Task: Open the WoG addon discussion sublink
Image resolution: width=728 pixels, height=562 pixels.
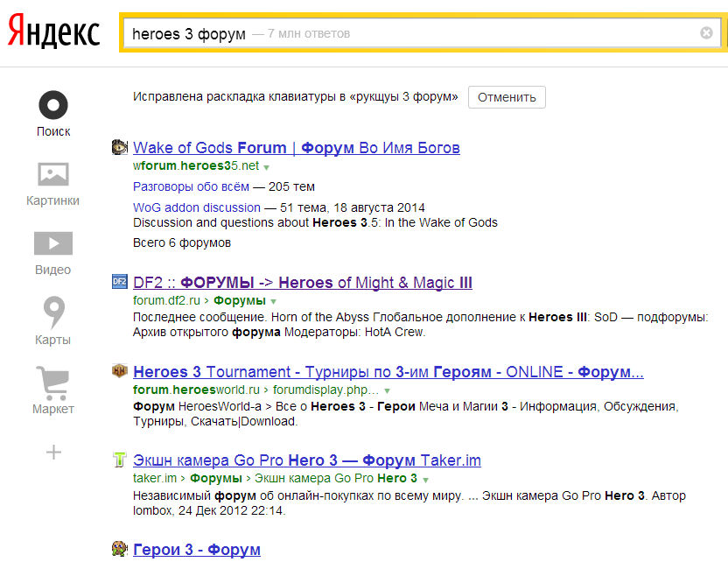Action: tap(196, 207)
